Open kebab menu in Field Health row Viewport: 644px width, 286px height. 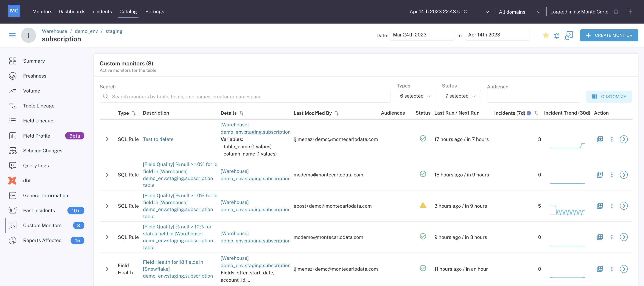(612, 269)
